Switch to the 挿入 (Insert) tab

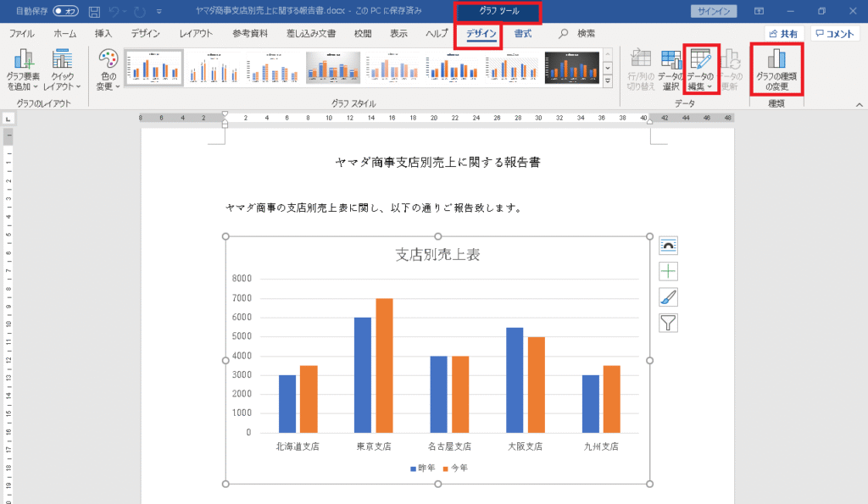(103, 33)
